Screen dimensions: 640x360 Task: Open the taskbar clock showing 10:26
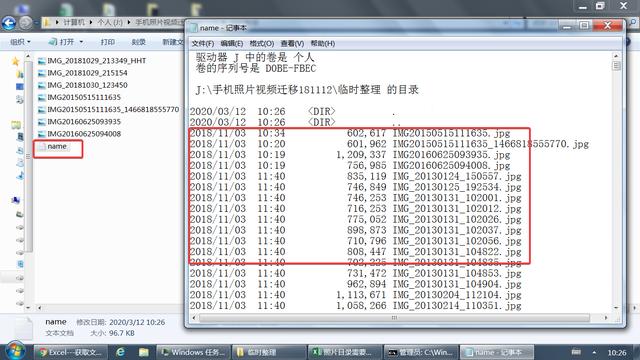coord(616,352)
